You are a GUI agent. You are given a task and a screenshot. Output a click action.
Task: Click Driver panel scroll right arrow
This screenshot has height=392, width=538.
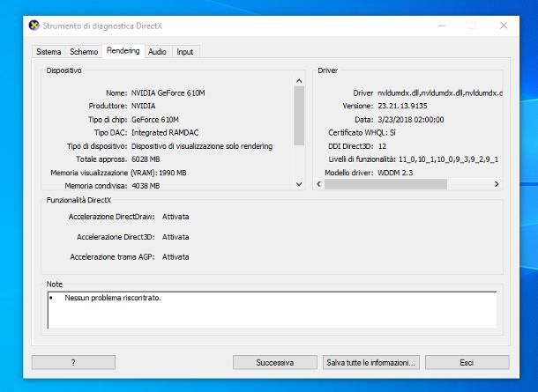(x=497, y=184)
